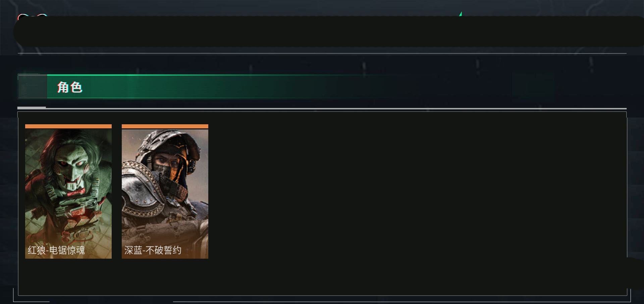The width and height of the screenshot is (644, 304).
Task: Click the grey icon left of 角色
Action: click(33, 87)
